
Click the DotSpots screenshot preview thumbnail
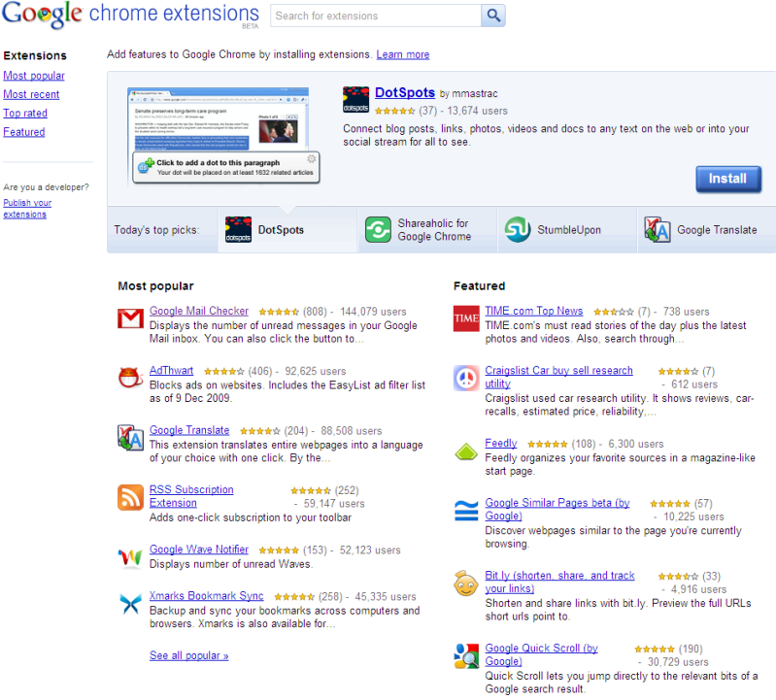tap(223, 136)
